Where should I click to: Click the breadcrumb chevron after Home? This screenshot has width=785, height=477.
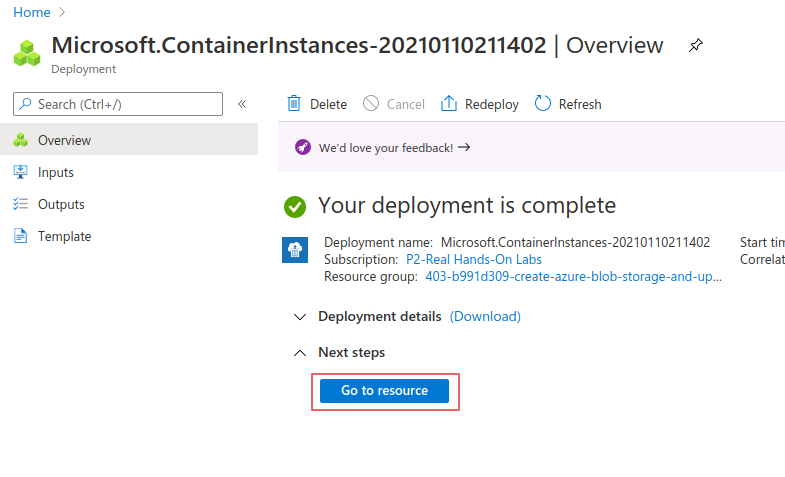click(x=62, y=12)
